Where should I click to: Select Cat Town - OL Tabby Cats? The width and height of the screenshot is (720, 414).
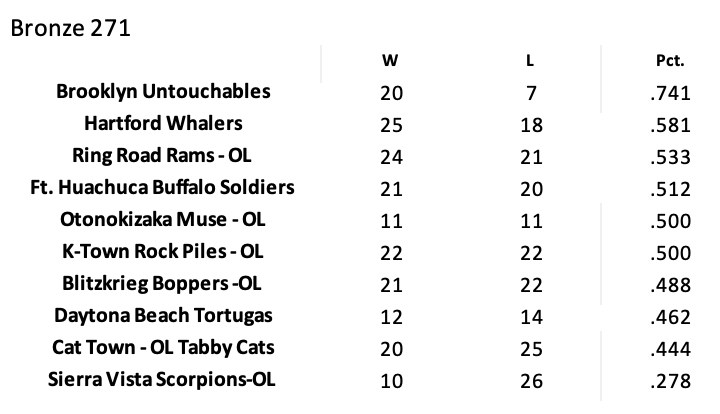163,347
